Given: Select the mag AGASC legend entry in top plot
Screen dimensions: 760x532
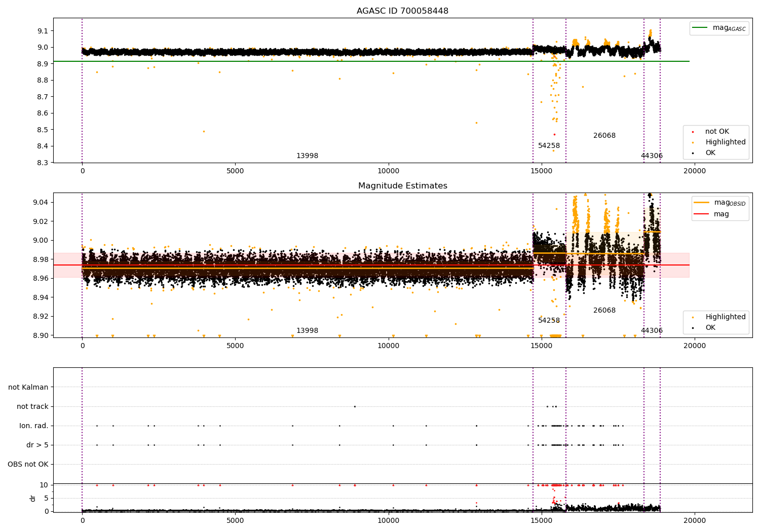Looking at the screenshot, I should (x=719, y=28).
